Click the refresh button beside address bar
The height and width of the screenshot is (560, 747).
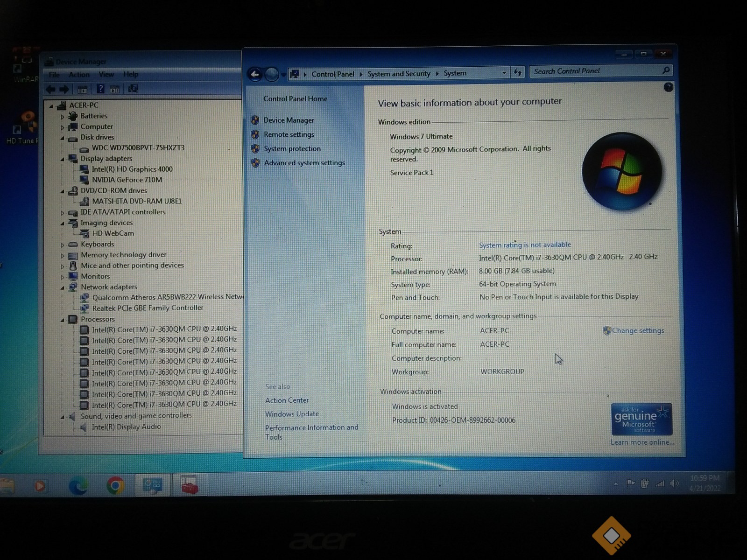[518, 72]
